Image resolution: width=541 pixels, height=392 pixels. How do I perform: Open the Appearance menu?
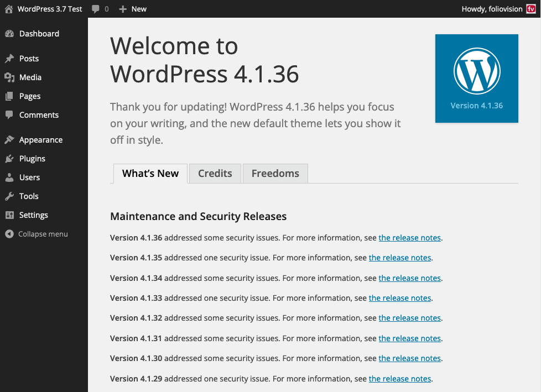[x=44, y=140]
